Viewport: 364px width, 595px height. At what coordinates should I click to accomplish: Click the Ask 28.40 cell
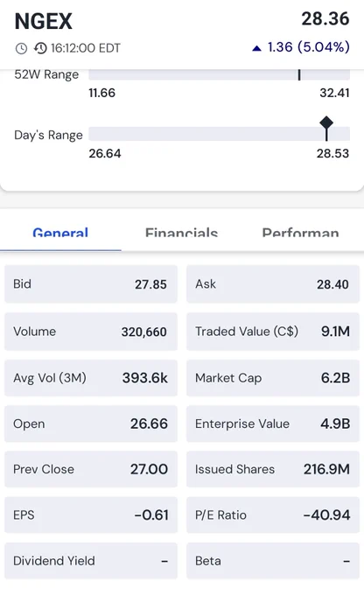pyautogui.click(x=273, y=283)
